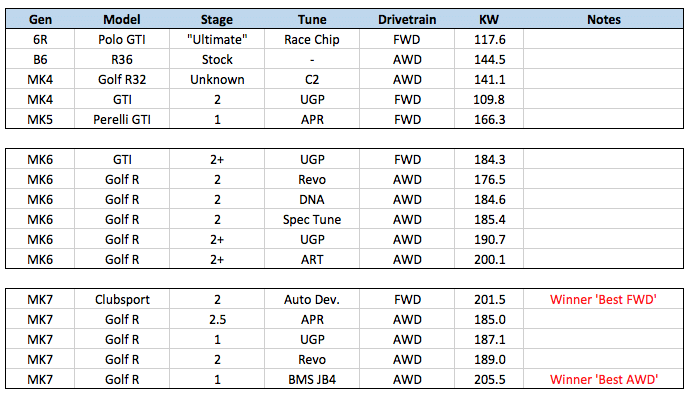689x393 pixels.
Task: Click the Notes header cell
Action: click(x=604, y=19)
